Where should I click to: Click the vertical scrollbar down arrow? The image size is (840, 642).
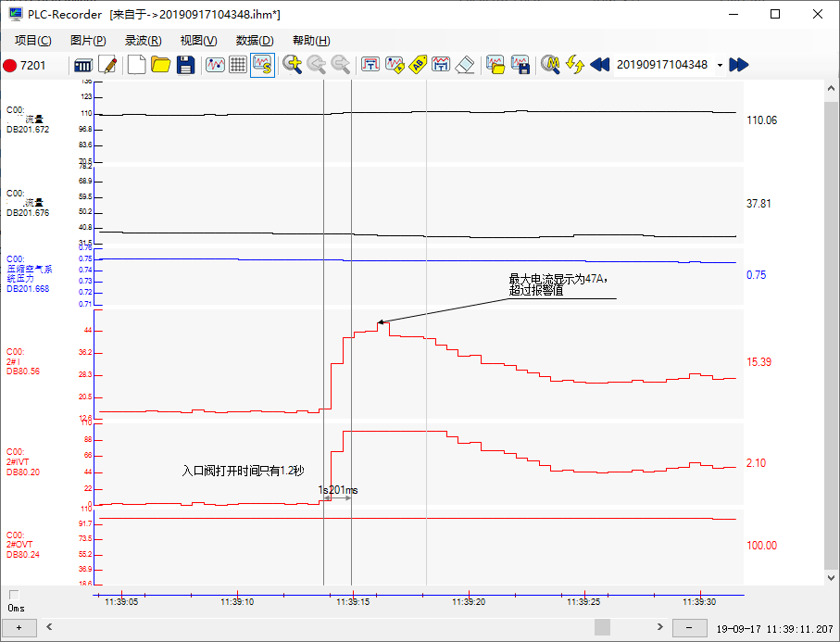(x=831, y=578)
